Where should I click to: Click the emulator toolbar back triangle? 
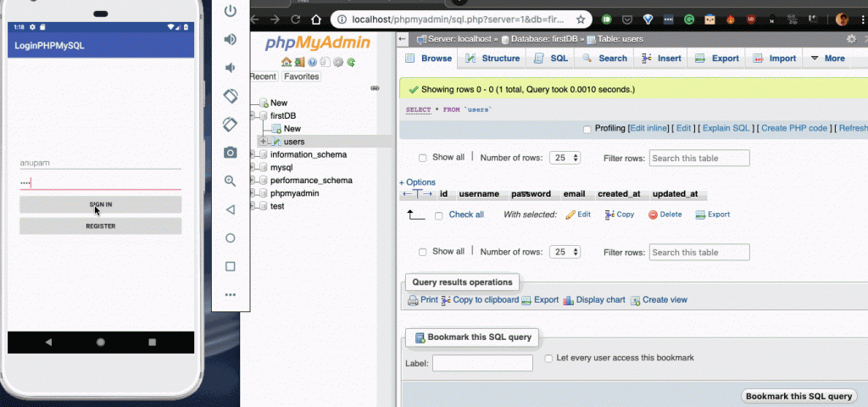coord(231,210)
